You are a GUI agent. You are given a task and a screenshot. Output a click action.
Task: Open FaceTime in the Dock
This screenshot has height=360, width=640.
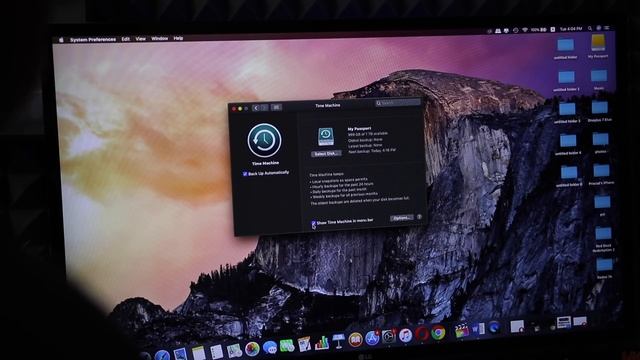[287, 347]
